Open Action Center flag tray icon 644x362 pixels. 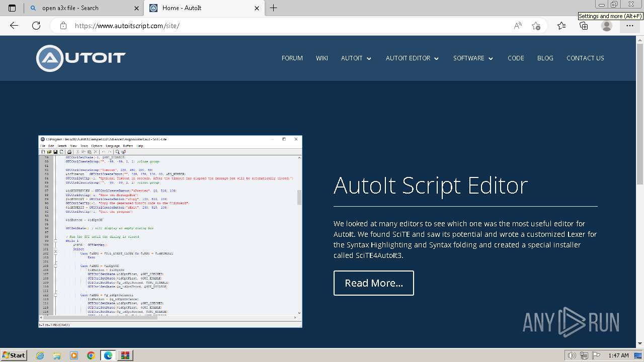point(596,355)
